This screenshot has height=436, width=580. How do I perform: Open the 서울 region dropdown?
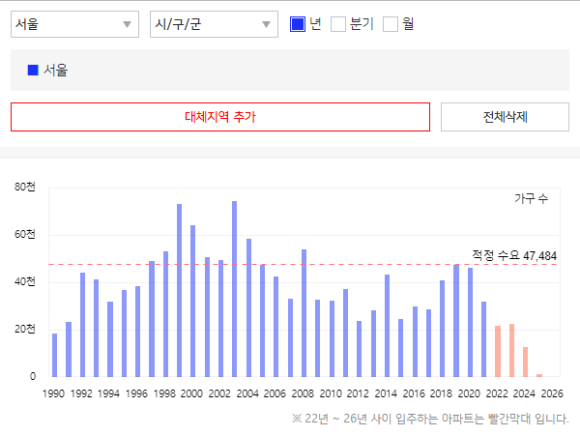[75, 24]
